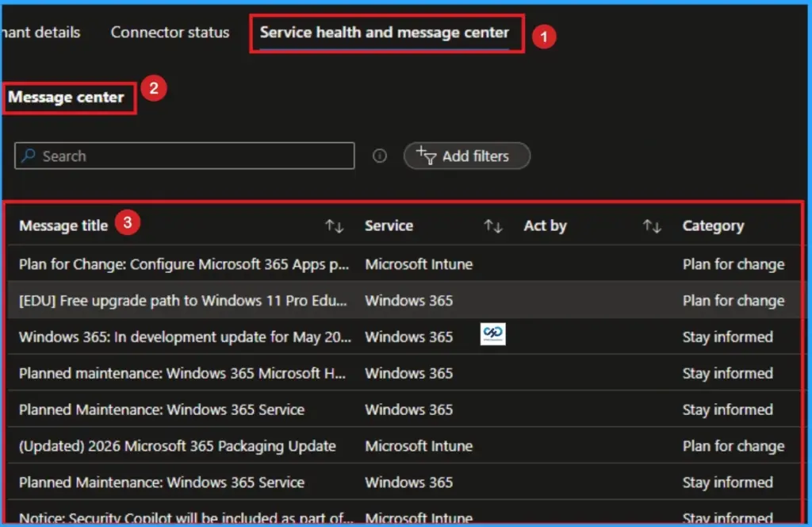Image resolution: width=812 pixels, height=527 pixels.
Task: Select Plan for change in 2026 Packaging Update row
Action: tap(733, 446)
